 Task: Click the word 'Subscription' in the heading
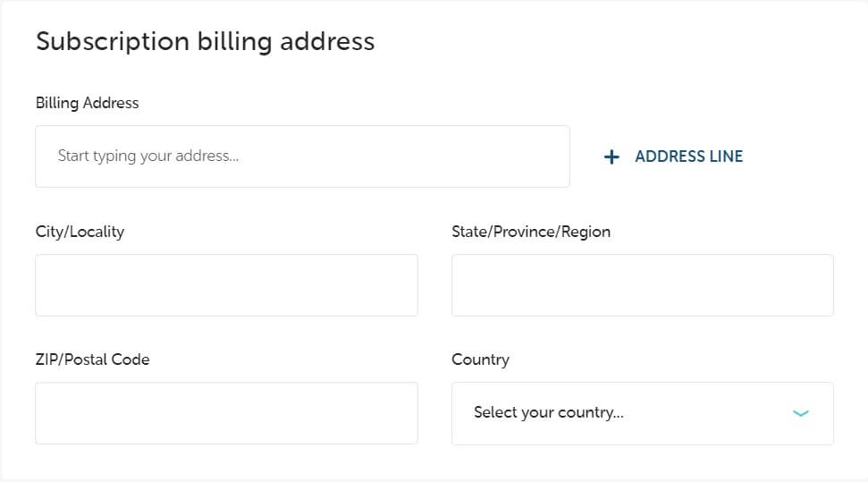click(x=112, y=41)
